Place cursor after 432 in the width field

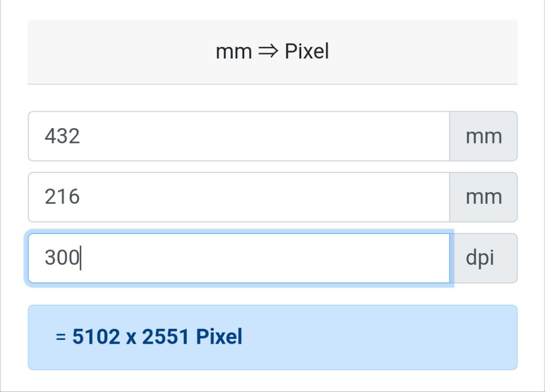81,136
